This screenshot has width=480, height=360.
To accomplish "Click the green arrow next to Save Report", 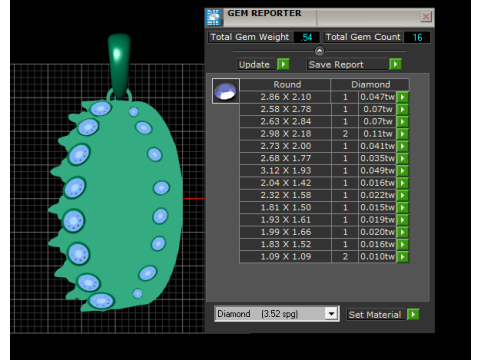I will click(395, 64).
